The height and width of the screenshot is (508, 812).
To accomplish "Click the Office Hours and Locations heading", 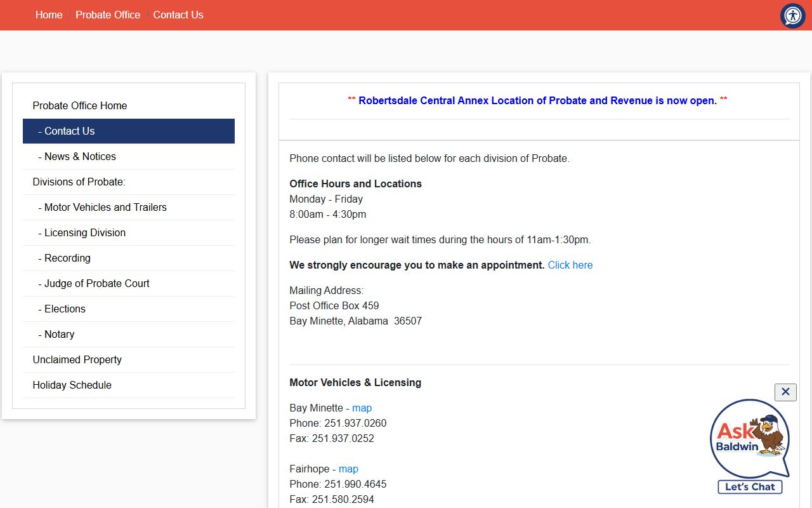I will (x=355, y=184).
